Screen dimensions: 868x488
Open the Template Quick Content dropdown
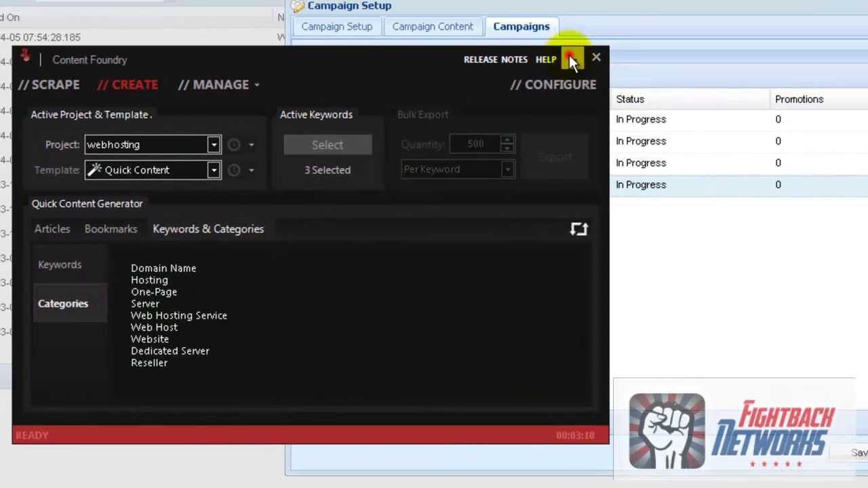(214, 170)
